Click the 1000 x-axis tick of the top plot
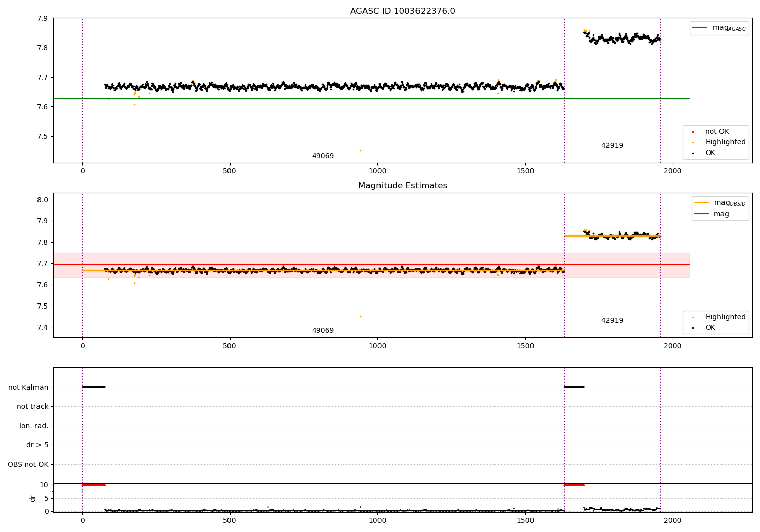760x532 pixels. click(377, 171)
